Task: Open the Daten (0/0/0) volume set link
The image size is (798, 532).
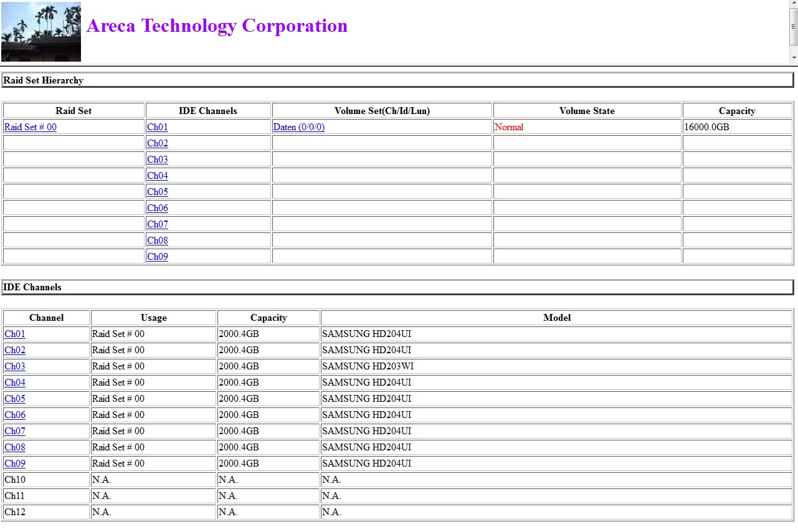Action: (299, 127)
